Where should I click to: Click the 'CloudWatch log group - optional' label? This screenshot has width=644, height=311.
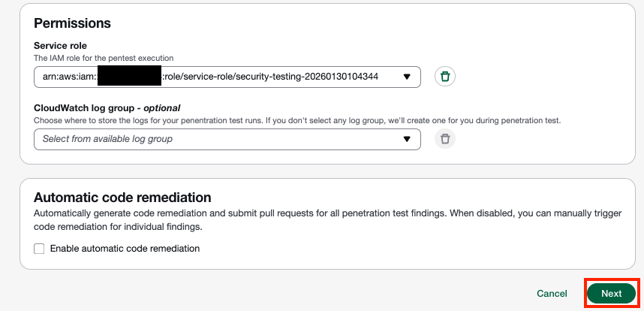[107, 108]
